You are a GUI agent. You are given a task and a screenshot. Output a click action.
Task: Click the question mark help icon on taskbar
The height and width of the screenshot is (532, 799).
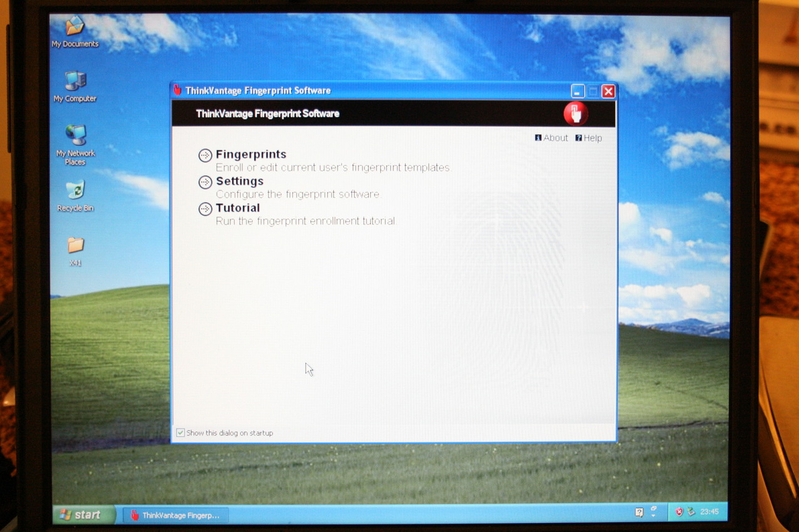pyautogui.click(x=639, y=512)
